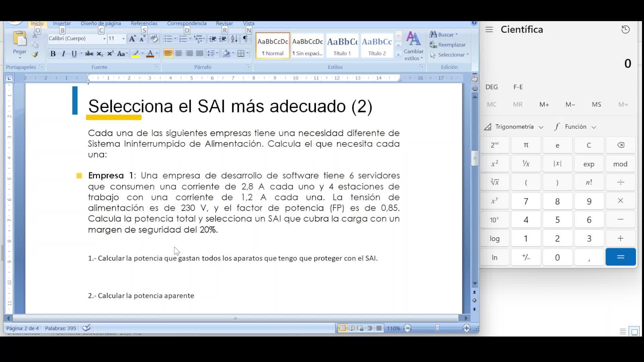Click the Clear Formatting eraser icon
Screen dimensions: 644x362
[x=154, y=39]
